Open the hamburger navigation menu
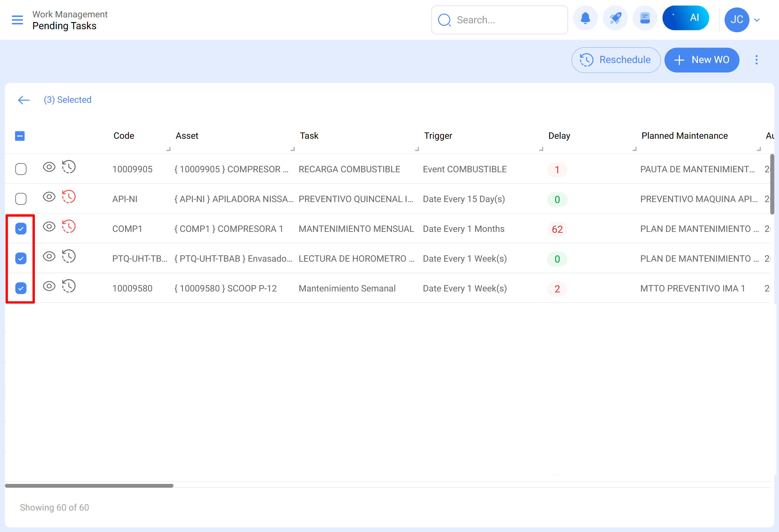The width and height of the screenshot is (779, 532). point(17,20)
